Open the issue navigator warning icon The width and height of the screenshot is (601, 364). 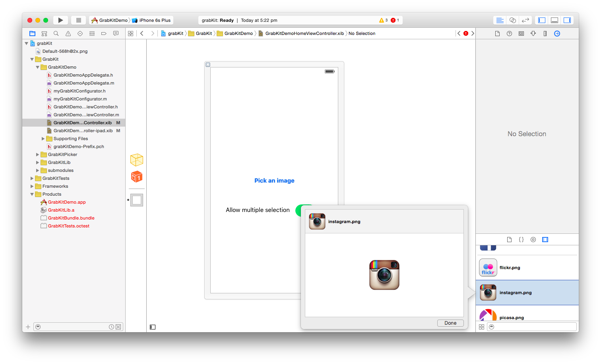click(68, 34)
